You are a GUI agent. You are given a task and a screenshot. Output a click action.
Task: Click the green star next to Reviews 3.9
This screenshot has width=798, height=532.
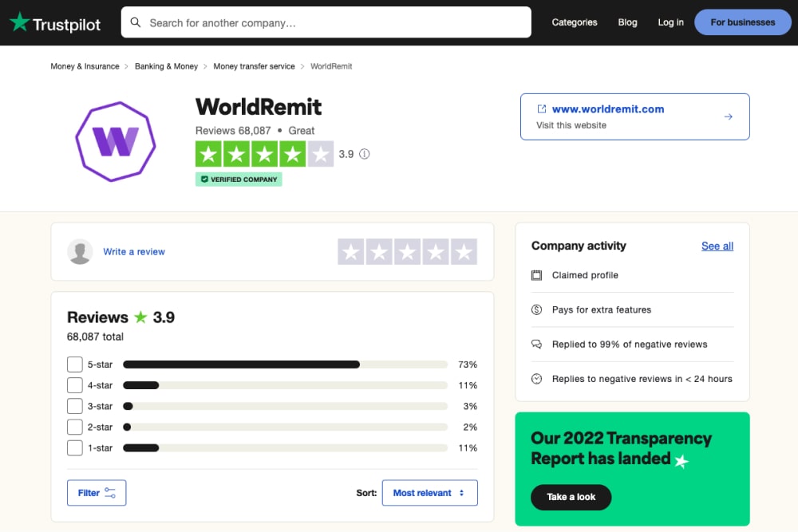tap(140, 317)
